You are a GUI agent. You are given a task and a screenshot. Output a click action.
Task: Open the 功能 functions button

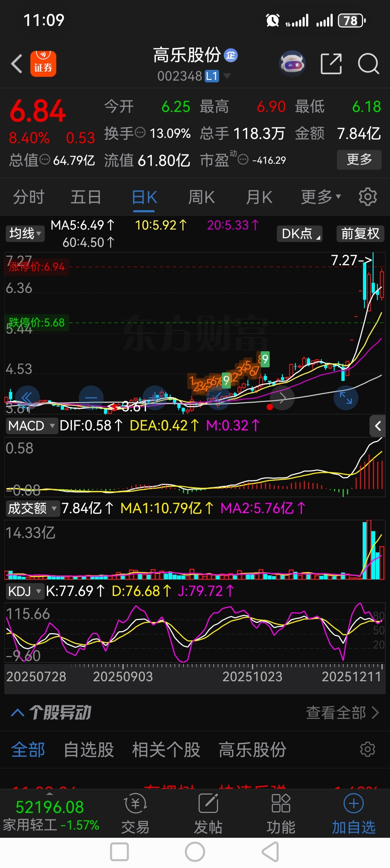tap(281, 814)
